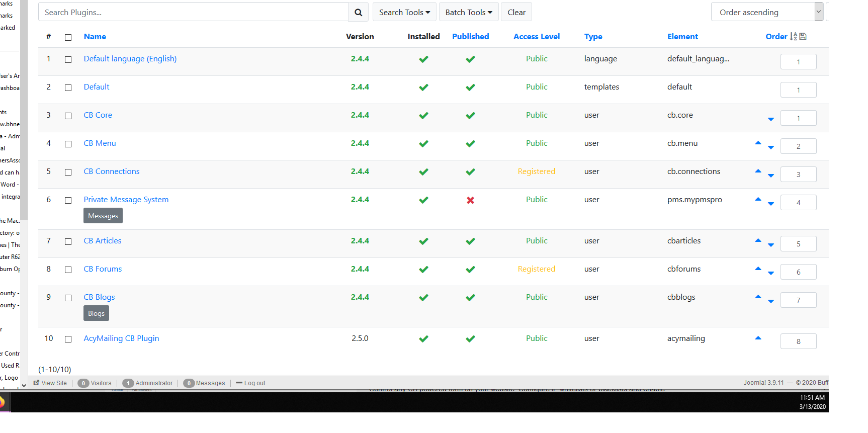Move CB Blogs up with arrow
Screen dimensions: 868x433
point(758,297)
